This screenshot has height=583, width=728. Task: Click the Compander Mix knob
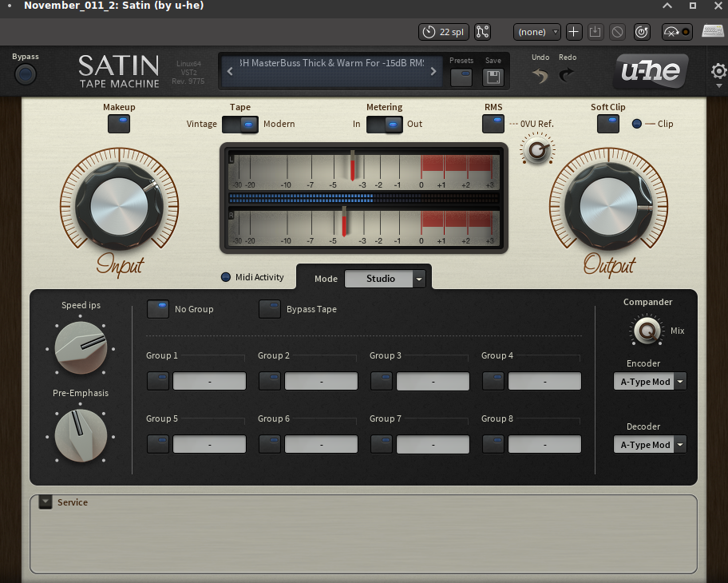tap(647, 331)
